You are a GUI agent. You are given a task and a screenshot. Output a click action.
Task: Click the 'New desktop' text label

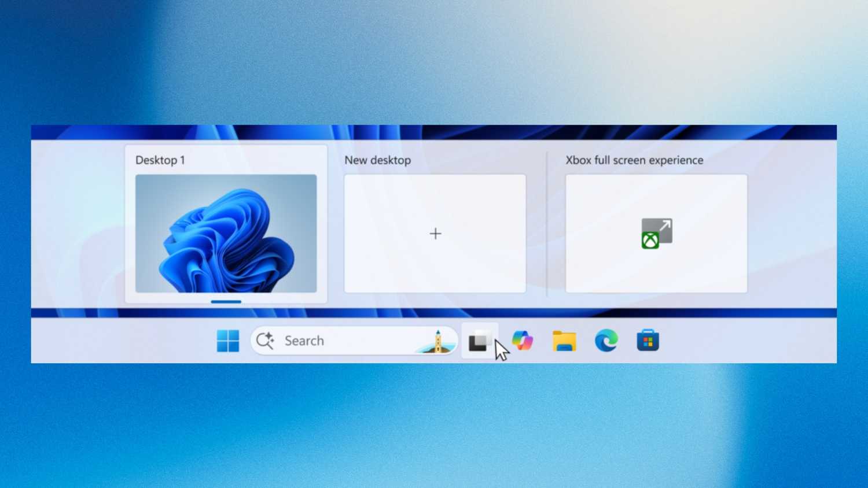(377, 160)
